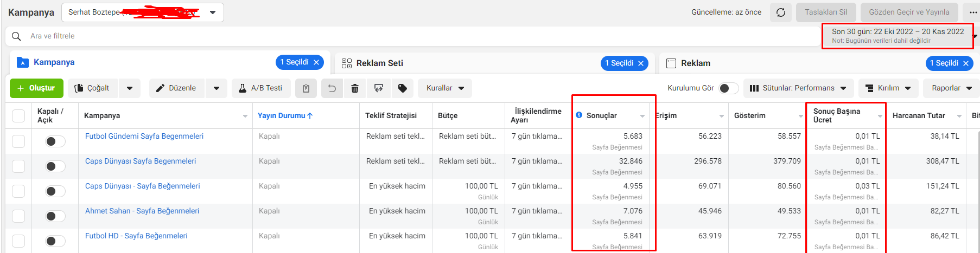
Task: Open the Sütunlar: Performans dropdown
Action: (798, 88)
